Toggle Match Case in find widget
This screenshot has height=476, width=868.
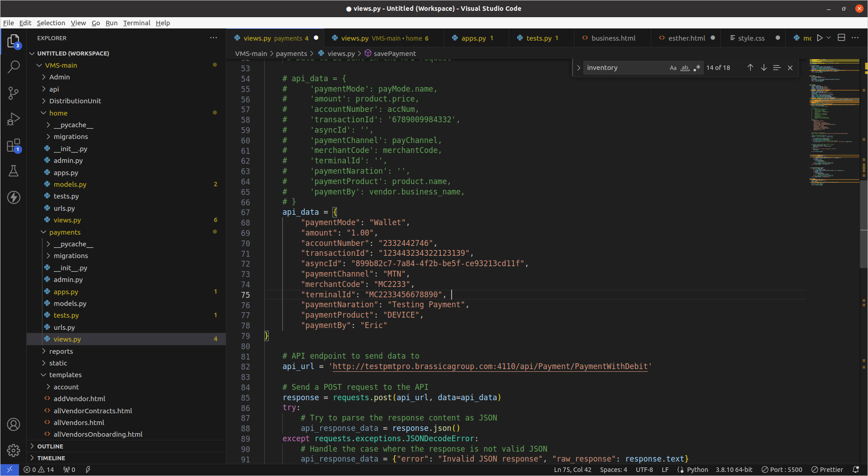click(673, 68)
